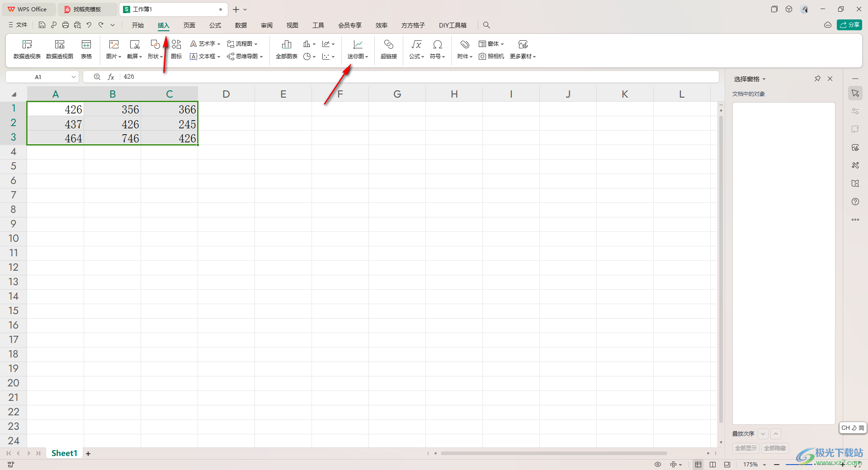Open the 视图 View tab
Viewport: 868px width, 470px height.
pyautogui.click(x=292, y=25)
